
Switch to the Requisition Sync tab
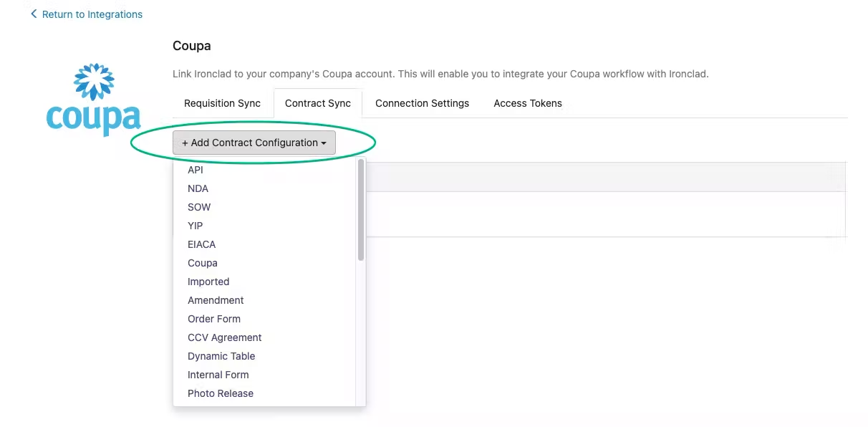pyautogui.click(x=222, y=103)
